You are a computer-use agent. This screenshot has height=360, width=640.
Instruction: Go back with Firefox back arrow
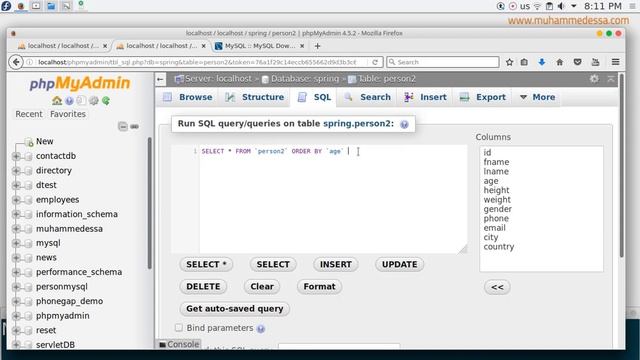pos(16,62)
